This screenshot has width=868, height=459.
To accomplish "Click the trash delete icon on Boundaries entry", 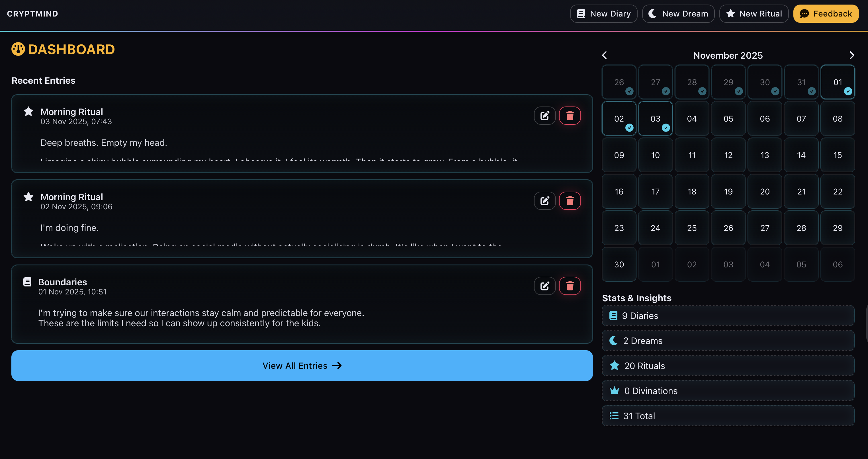I will 570,285.
